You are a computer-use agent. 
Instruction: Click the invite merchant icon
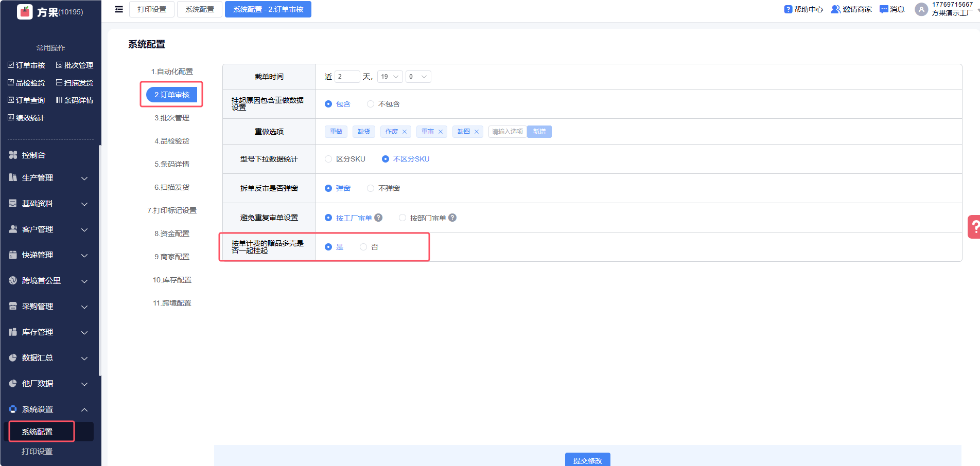tap(835, 9)
